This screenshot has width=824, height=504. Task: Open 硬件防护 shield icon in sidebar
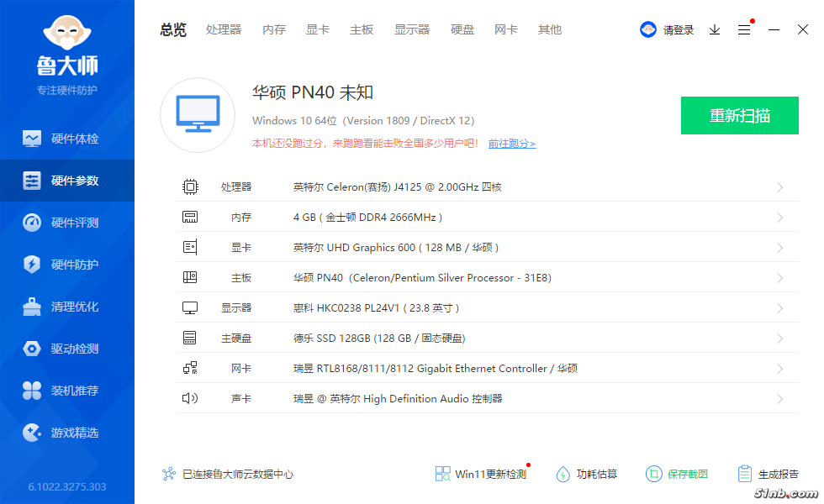32,265
